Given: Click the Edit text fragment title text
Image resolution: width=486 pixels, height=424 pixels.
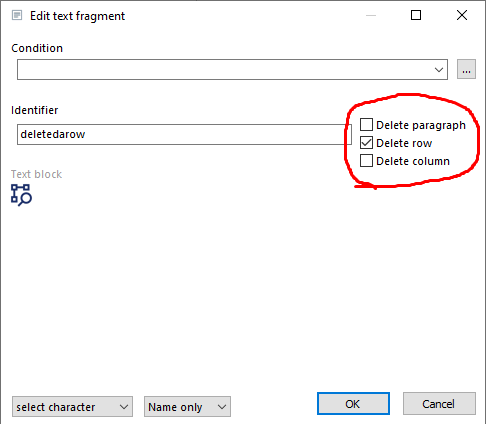Looking at the screenshot, I should click(x=77, y=16).
